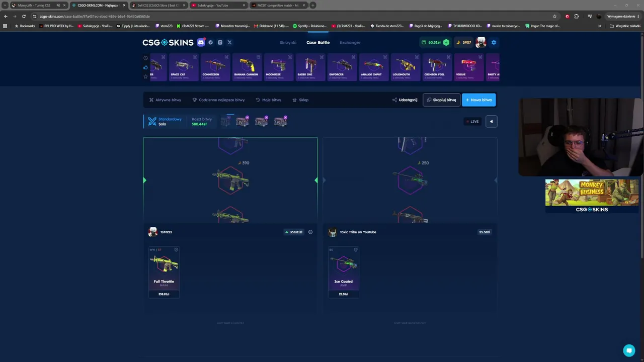
Task: Click the 60.31zł wallet balance
Action: [431, 42]
